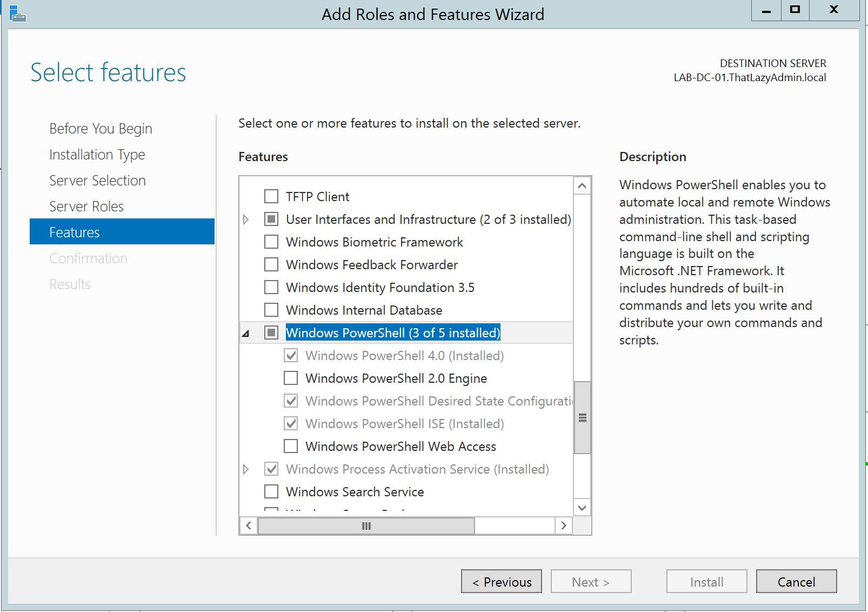Screen dimensions: 868x612
Task: Enable Windows Feedback Forwarder
Action: tap(271, 264)
